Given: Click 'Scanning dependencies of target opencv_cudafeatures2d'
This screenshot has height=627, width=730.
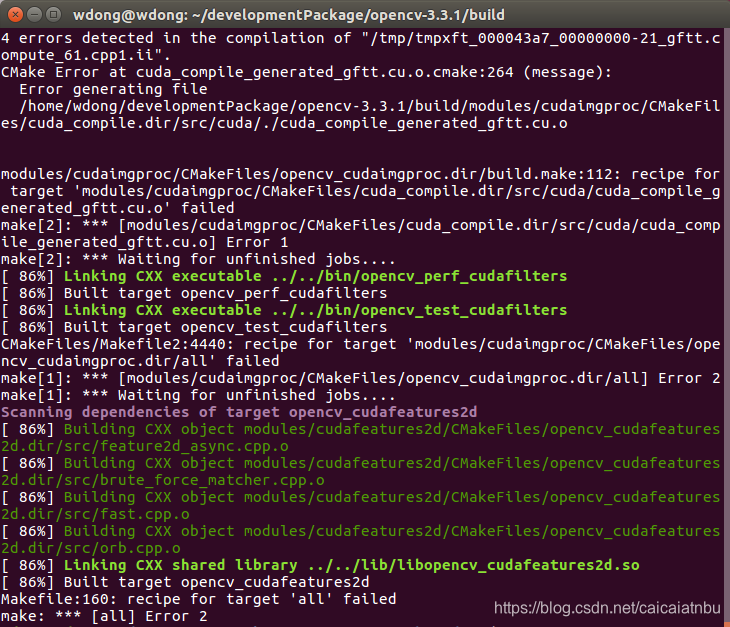Looking at the screenshot, I should coord(239,412).
